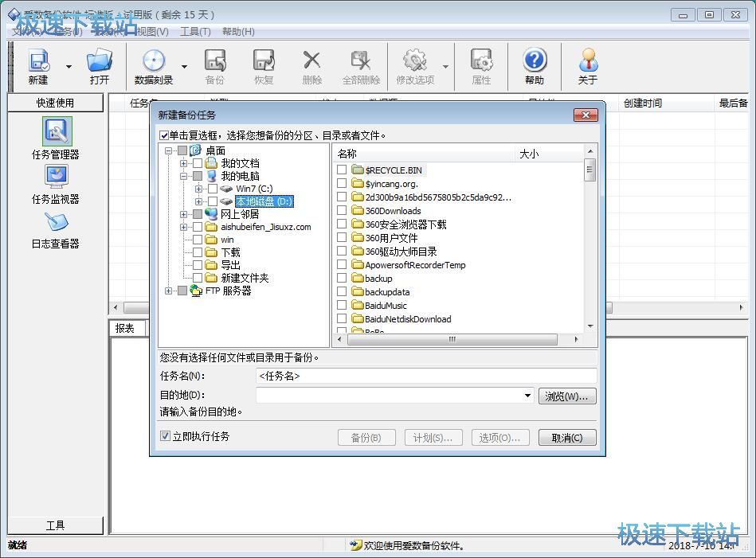
Task: Click the 创建时间 column header
Action: (665, 103)
